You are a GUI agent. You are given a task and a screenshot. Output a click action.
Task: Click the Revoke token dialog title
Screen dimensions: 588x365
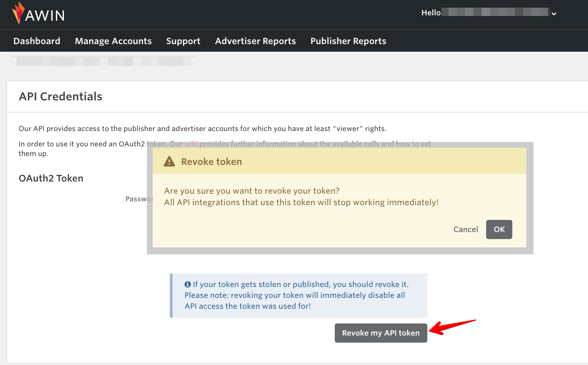[x=211, y=161]
